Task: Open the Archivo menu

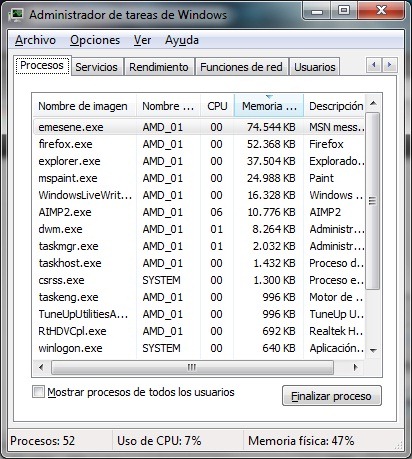Action: pyautogui.click(x=35, y=40)
